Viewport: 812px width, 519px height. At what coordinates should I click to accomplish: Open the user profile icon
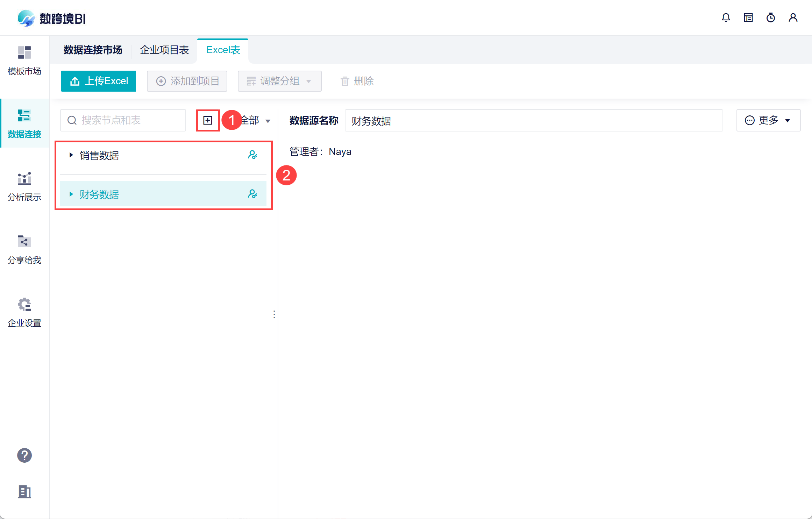[793, 17]
